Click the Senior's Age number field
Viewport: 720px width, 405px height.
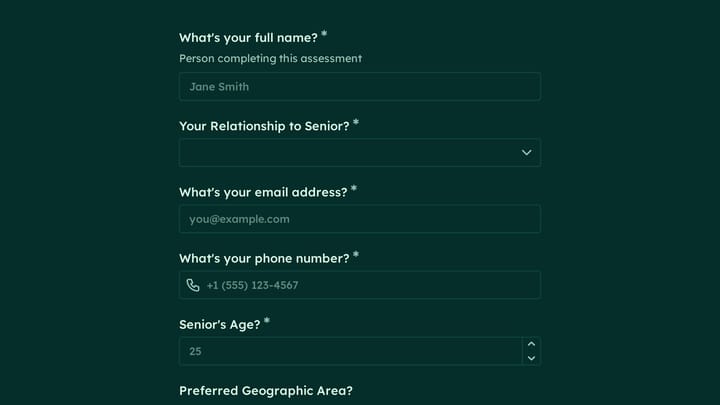[350, 351]
